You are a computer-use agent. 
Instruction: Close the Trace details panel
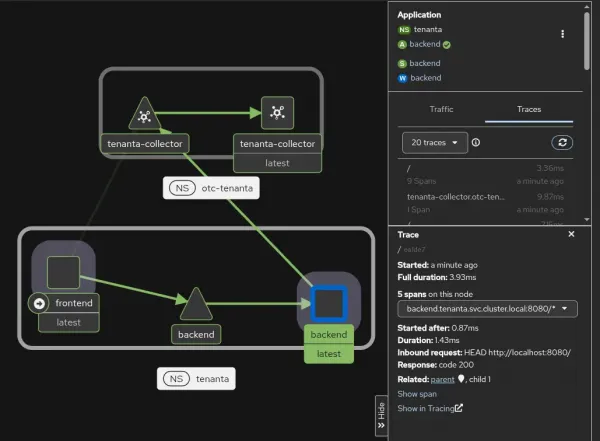pyautogui.click(x=571, y=234)
